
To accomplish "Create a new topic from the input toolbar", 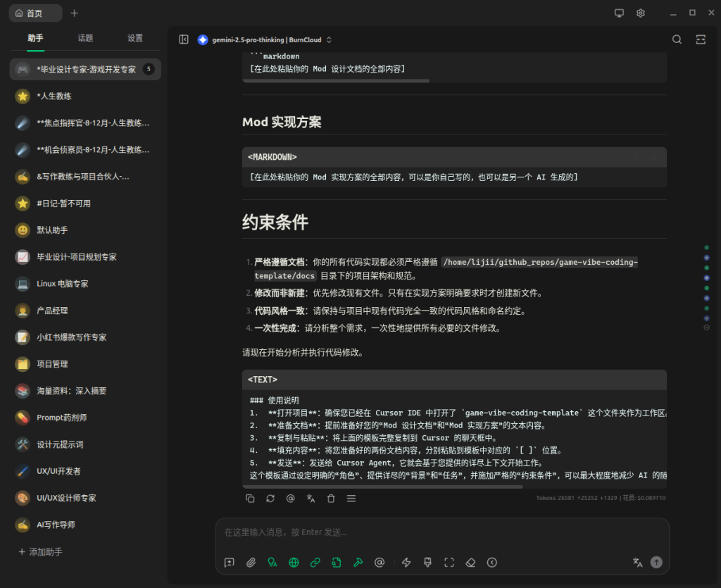I will pos(229,562).
